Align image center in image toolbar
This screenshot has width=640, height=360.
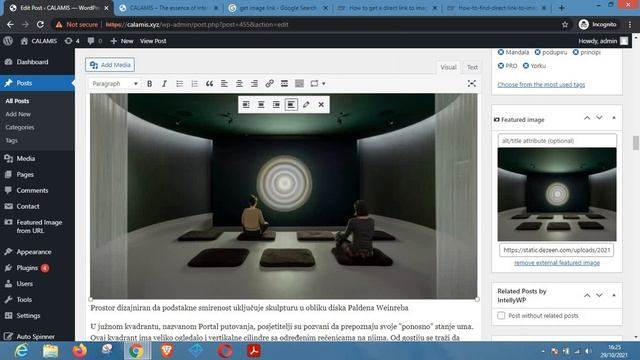point(261,104)
